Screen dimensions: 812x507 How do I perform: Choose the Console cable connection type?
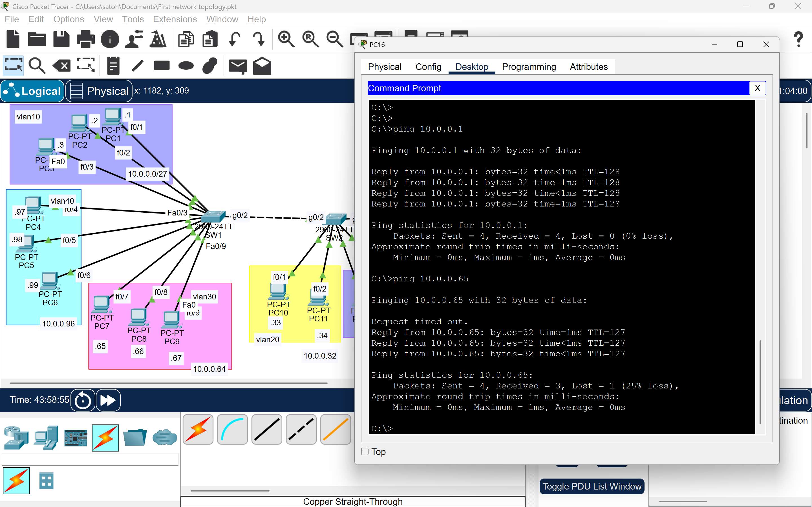point(232,430)
